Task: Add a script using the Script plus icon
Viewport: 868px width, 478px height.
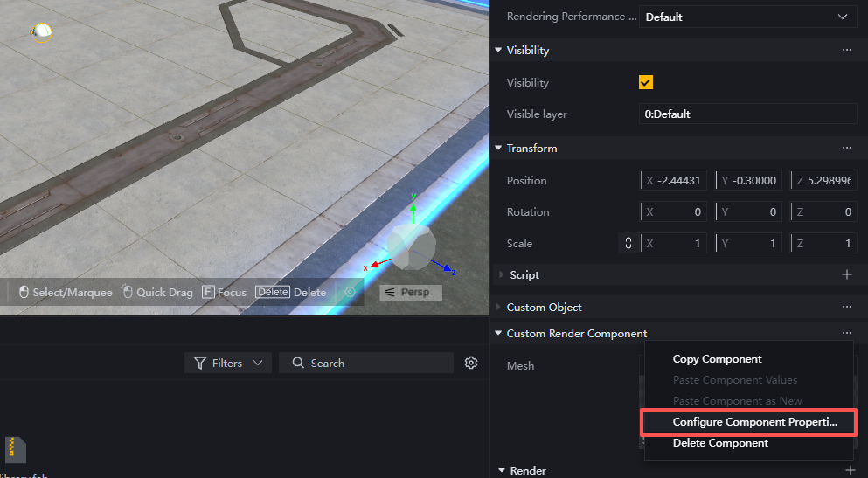Action: (846, 274)
